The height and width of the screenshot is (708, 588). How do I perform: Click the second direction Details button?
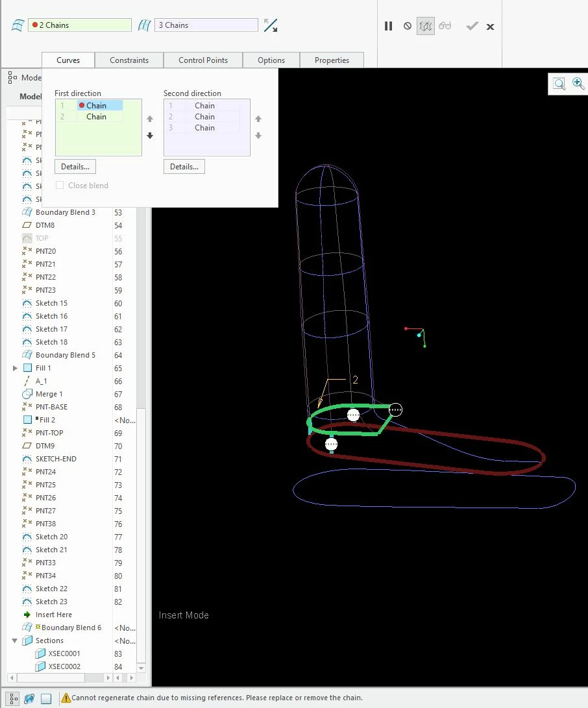pyautogui.click(x=184, y=167)
